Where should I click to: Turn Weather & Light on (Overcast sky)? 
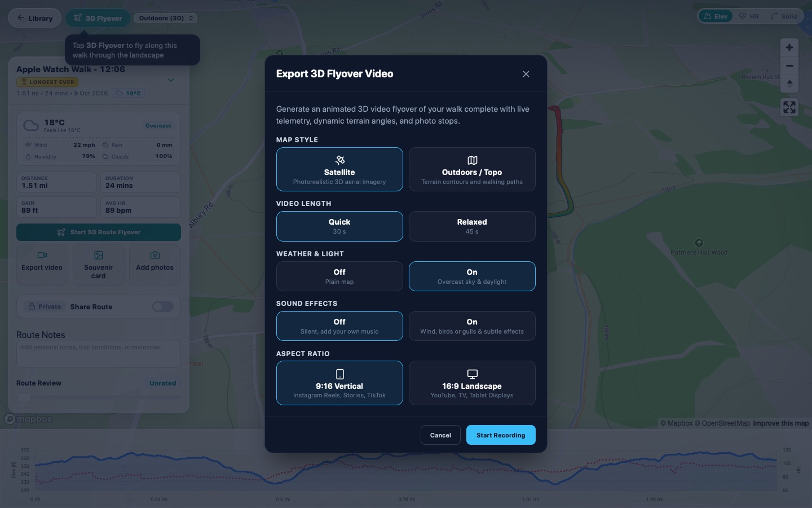472,276
